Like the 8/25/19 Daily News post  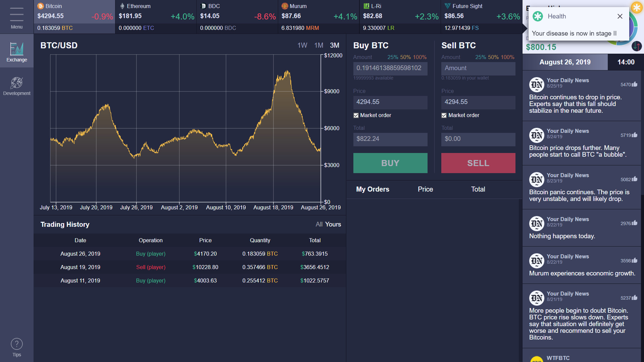click(634, 85)
